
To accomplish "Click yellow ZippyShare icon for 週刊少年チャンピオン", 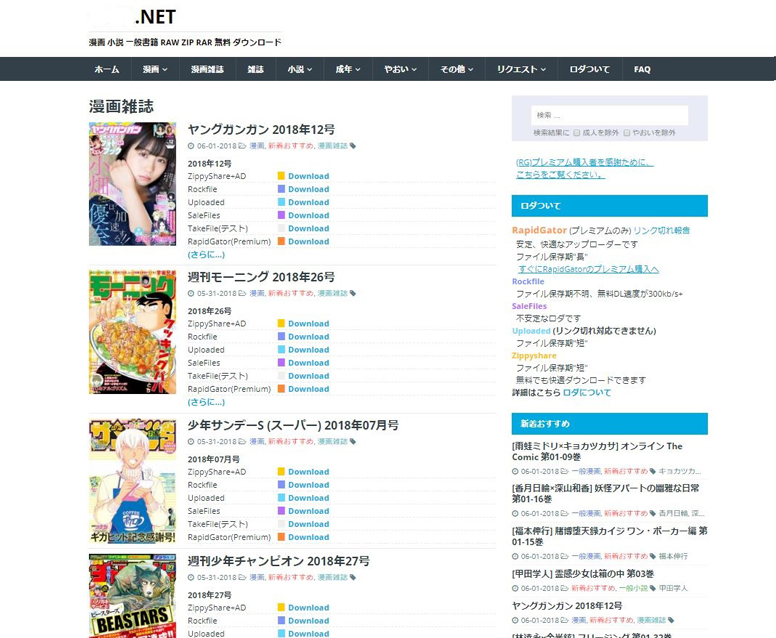I will [281, 607].
